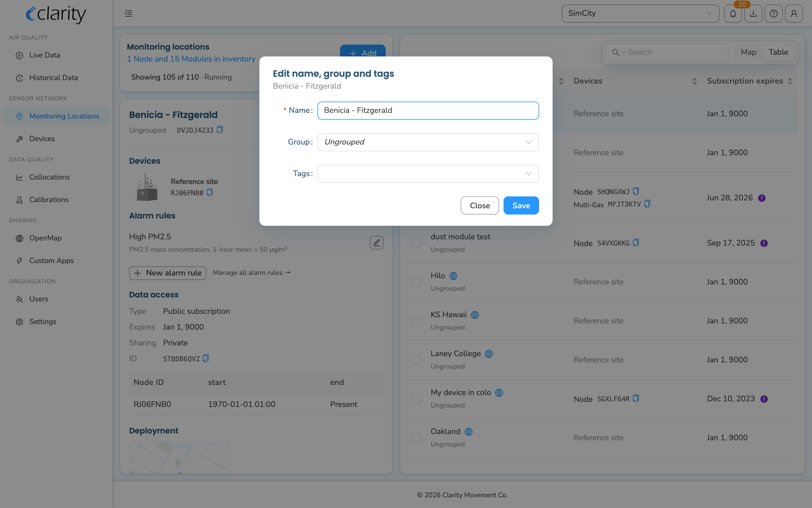812x508 pixels.
Task: Switch to Map view tab
Action: (x=748, y=52)
